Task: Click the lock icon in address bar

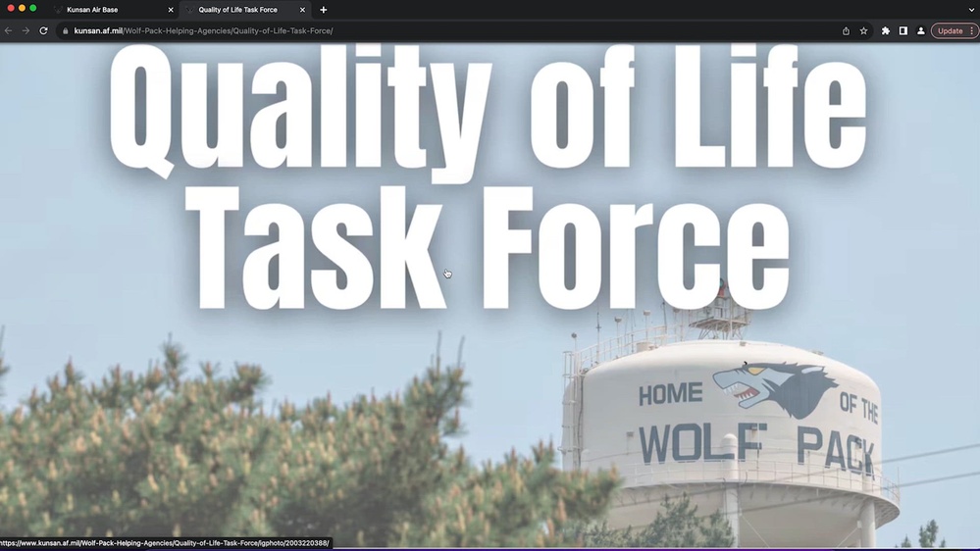Action: [x=66, y=30]
